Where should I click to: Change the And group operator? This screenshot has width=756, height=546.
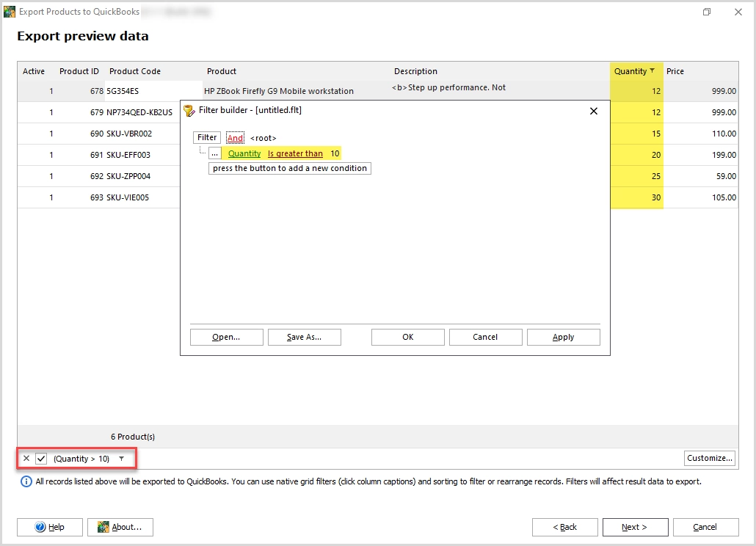(235, 138)
